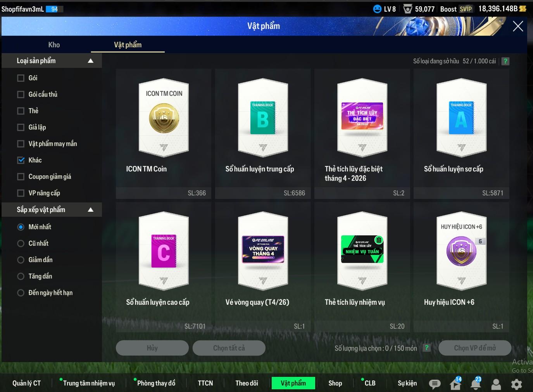Open the notification bell icon
The height and width of the screenshot is (392, 533).
click(476, 384)
